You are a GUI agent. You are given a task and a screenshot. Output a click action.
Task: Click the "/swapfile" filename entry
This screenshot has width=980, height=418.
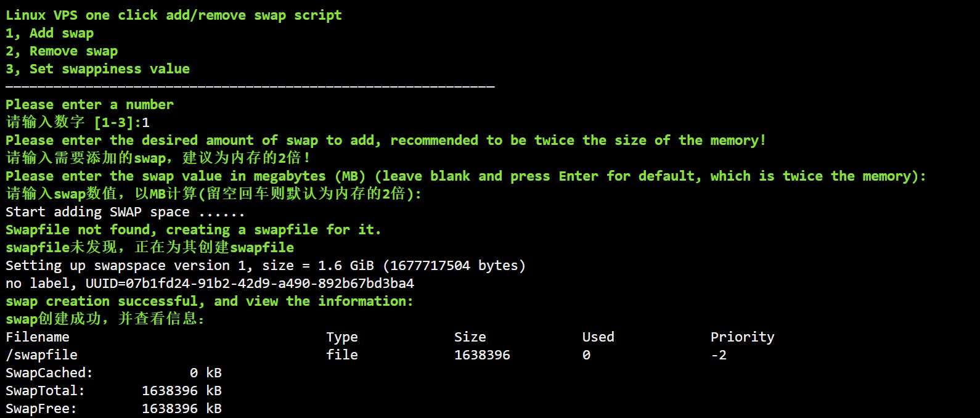41,355
